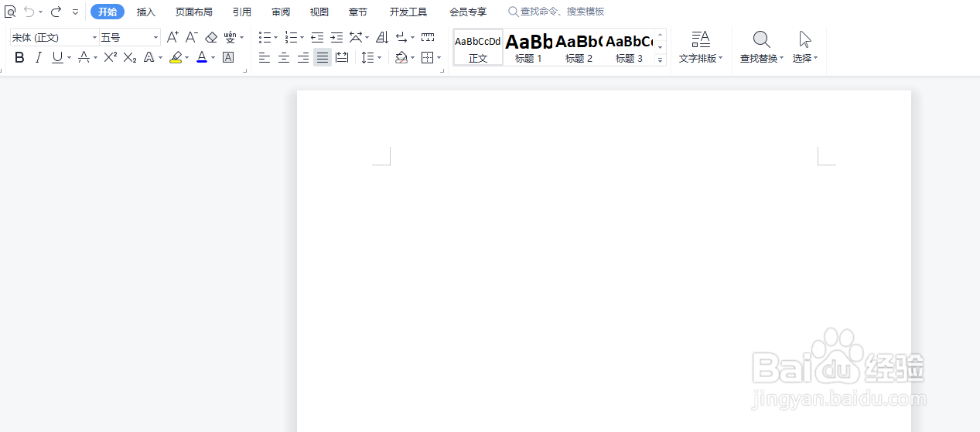Viewport: 980px width, 432px height.
Task: Apply the 标题 1 style
Action: [528, 47]
